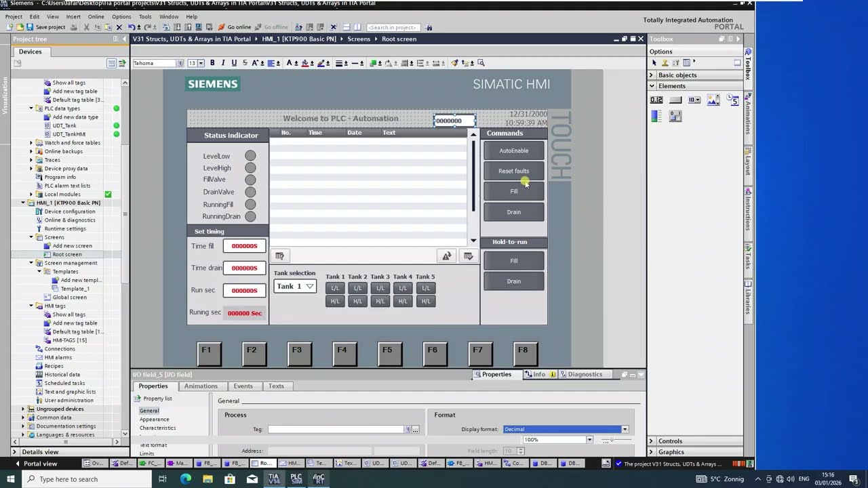Viewport: 868px width, 488px height.
Task: Switch to the Events tab
Action: pos(243,386)
